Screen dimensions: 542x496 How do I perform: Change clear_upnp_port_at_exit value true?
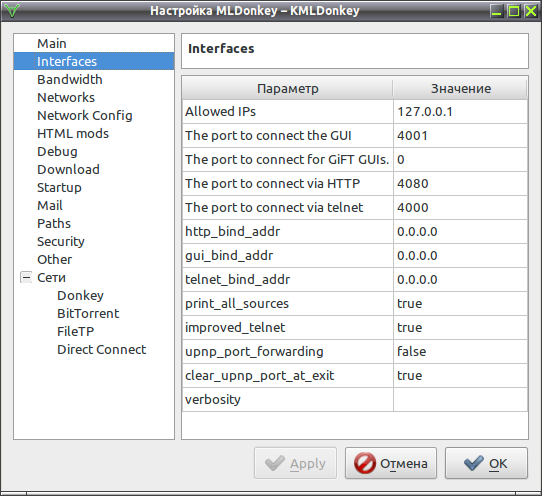[460, 375]
